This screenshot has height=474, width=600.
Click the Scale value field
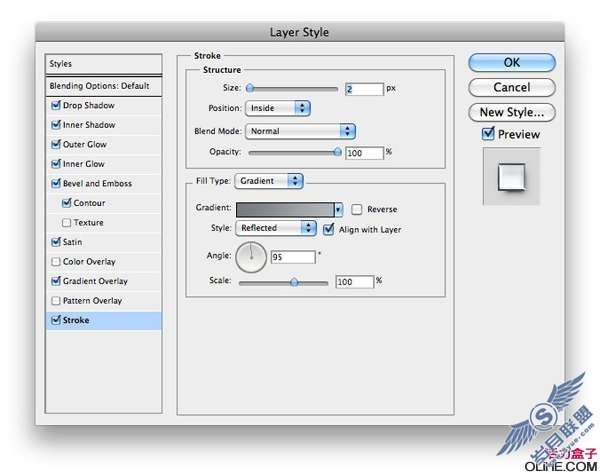[354, 282]
